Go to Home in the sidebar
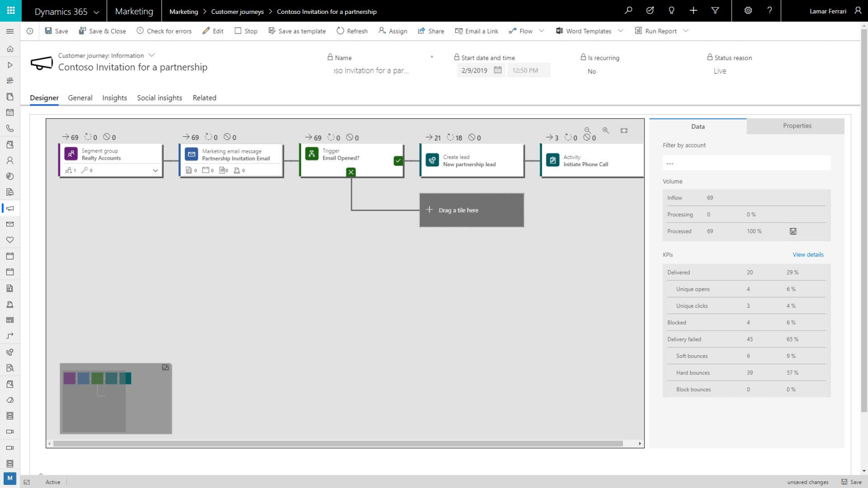Viewport: 868px width, 488px height. pos(10,49)
